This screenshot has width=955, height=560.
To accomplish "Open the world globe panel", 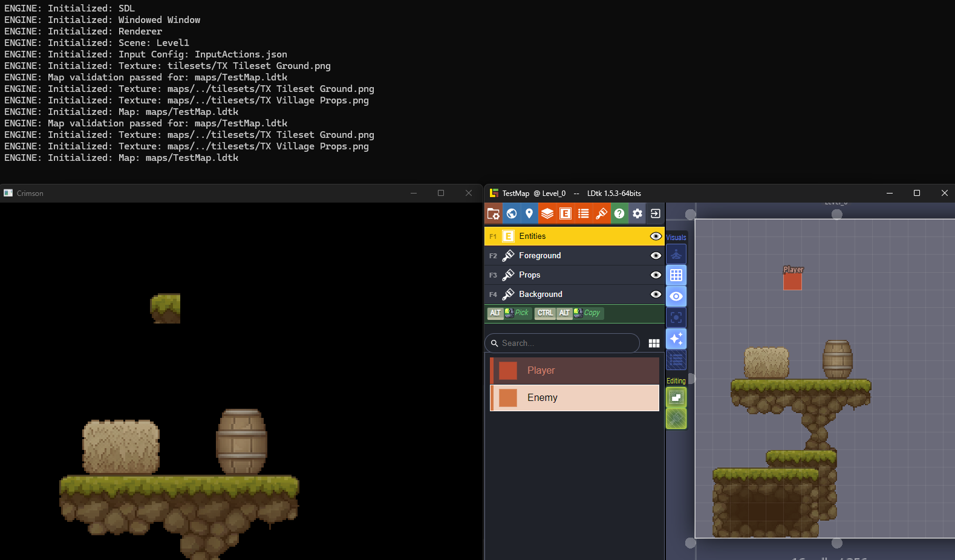I will (x=512, y=213).
